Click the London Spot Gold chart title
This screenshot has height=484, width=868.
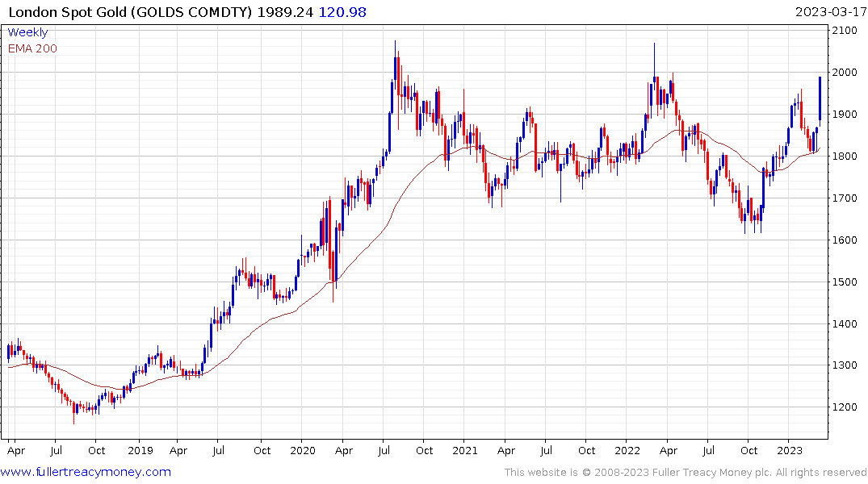[130, 12]
